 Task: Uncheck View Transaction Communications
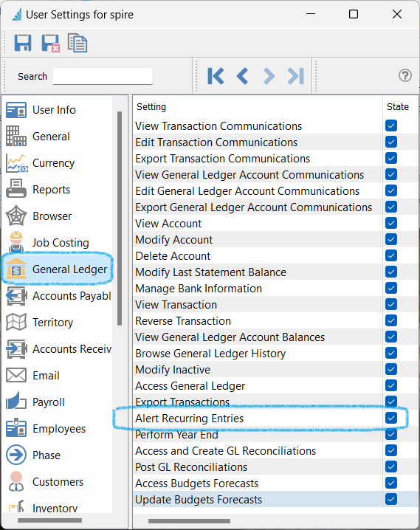click(x=391, y=125)
